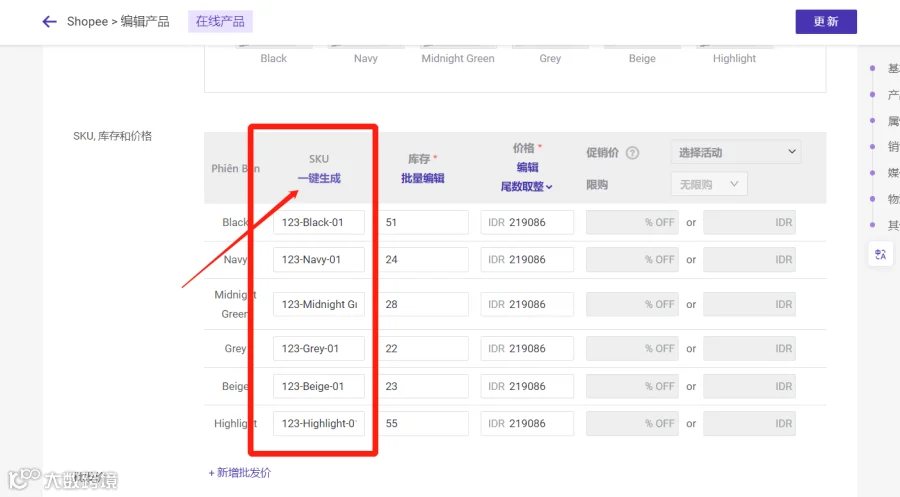The height and width of the screenshot is (497, 900).
Task: Click + 新增批发价 add wholesale price
Action: coord(239,473)
